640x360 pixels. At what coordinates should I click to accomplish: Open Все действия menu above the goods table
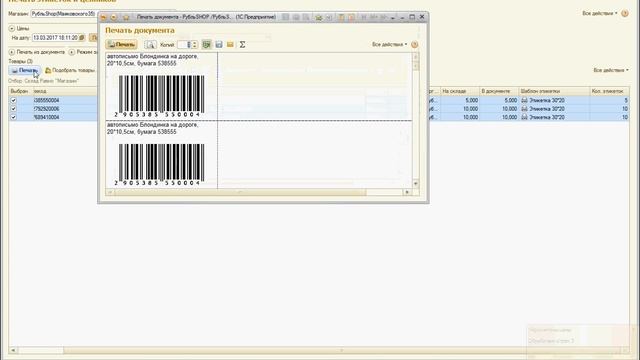click(611, 70)
